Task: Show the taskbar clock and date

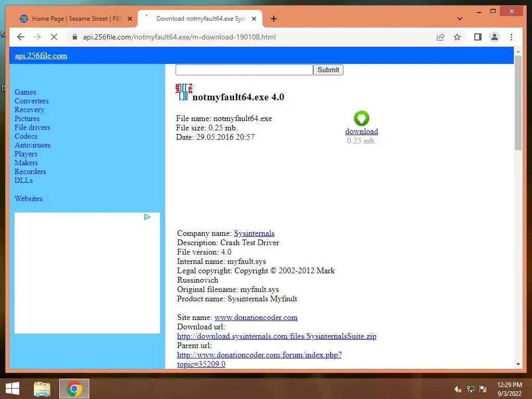Action: [x=509, y=389]
